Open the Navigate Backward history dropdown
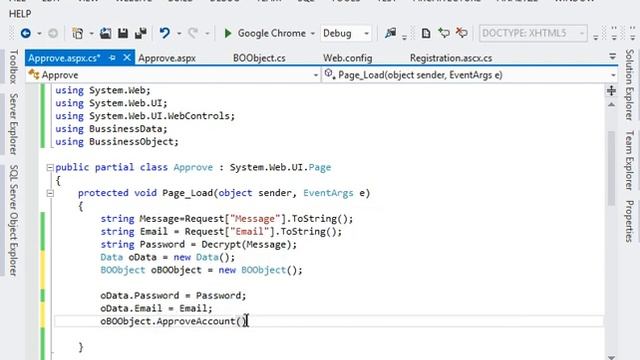640x360 pixels. click(x=39, y=33)
